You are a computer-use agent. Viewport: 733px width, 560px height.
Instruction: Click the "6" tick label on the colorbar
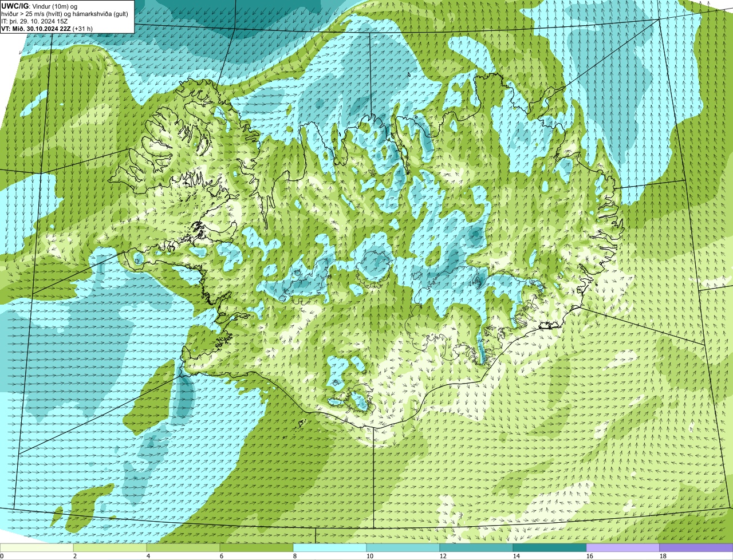click(222, 556)
